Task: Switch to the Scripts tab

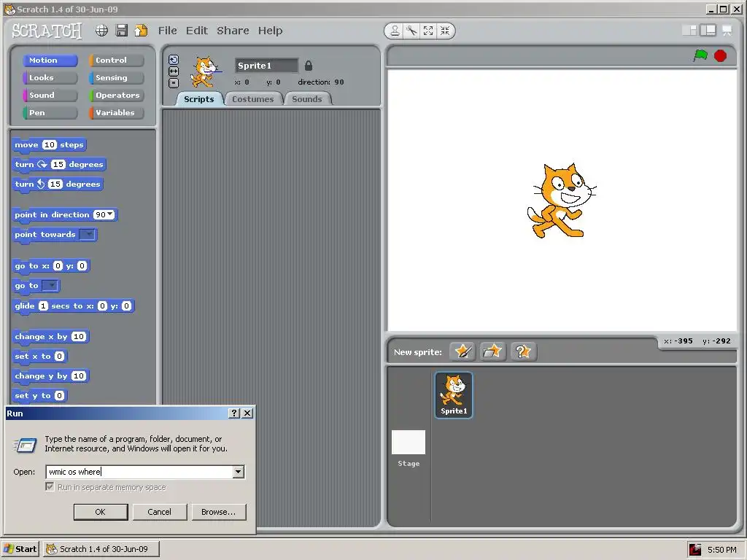Action: [x=198, y=99]
